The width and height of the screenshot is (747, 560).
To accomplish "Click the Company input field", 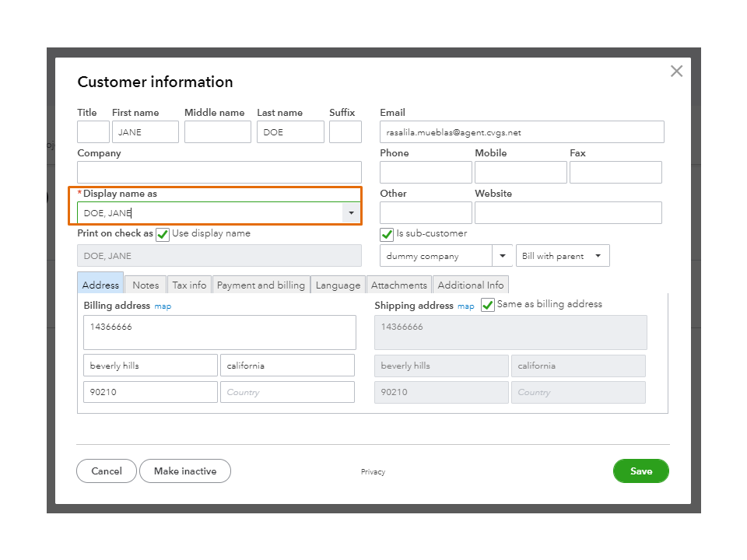I will point(219,173).
